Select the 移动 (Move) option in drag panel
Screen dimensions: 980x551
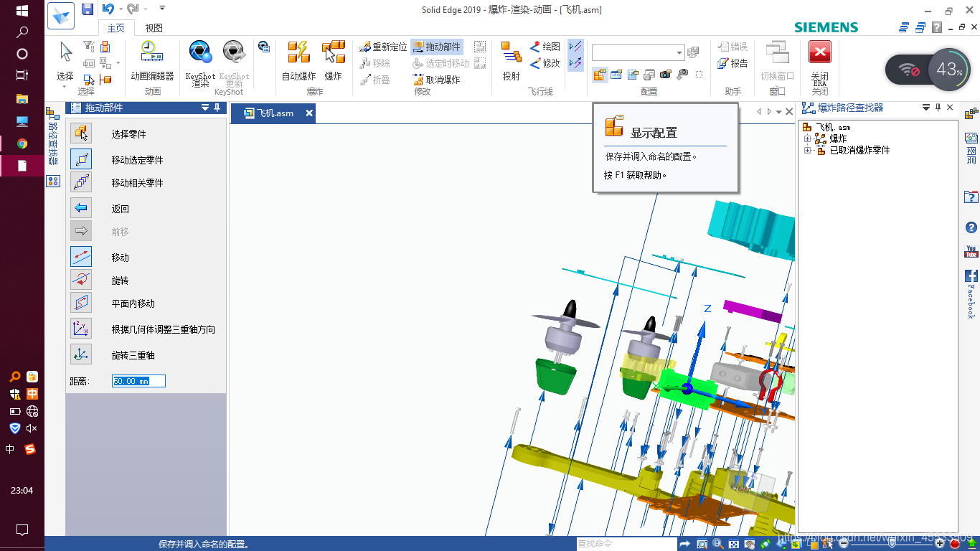point(81,256)
